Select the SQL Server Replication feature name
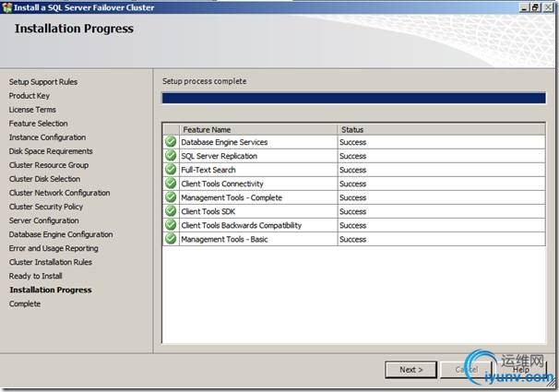The width and height of the screenshot is (559, 392). 219,156
